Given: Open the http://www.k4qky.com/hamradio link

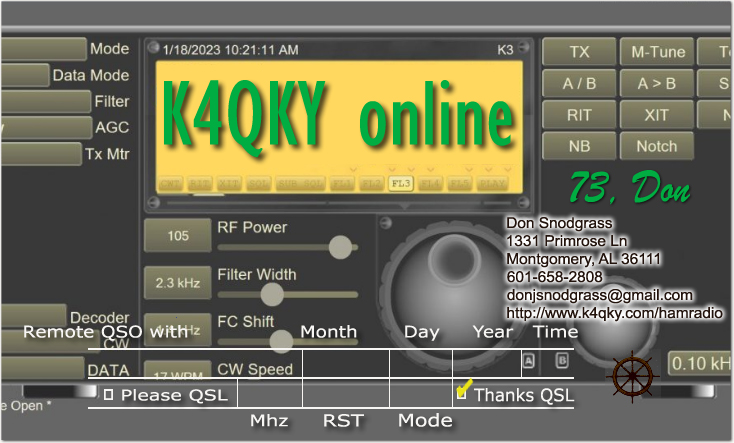Looking at the screenshot, I should coord(614,312).
